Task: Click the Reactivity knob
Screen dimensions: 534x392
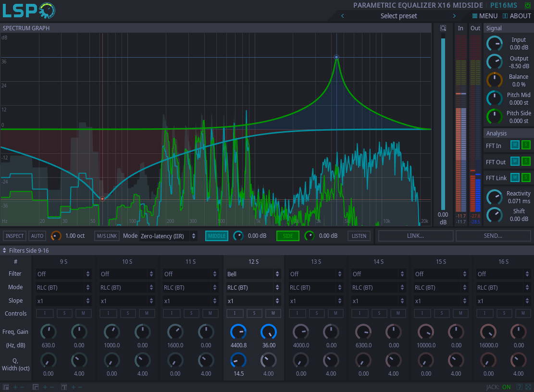Action: (x=494, y=197)
